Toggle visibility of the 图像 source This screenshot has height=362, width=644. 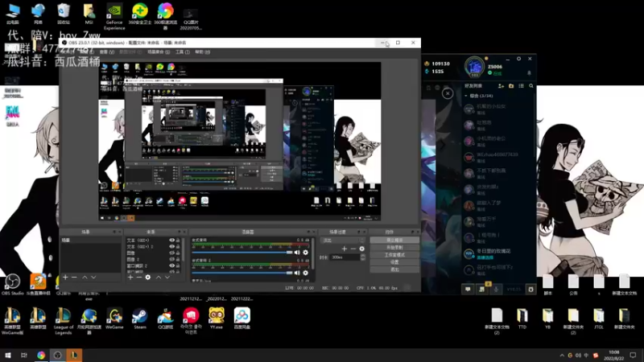(172, 253)
